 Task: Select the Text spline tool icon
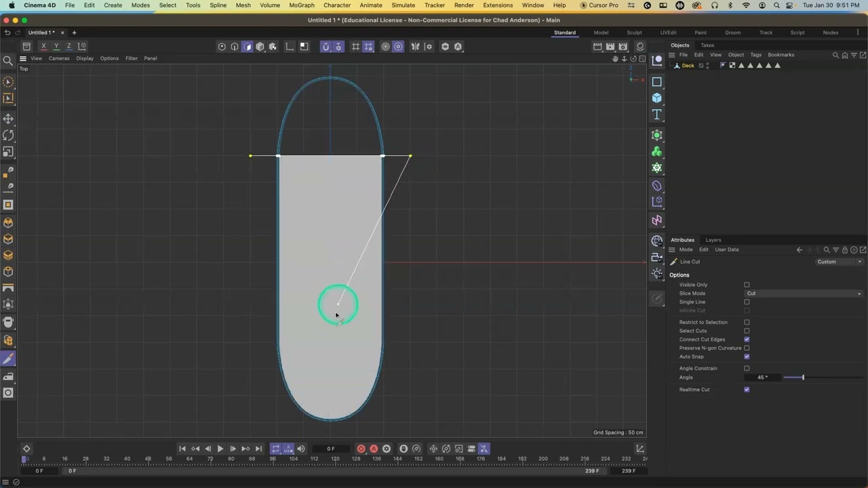656,115
